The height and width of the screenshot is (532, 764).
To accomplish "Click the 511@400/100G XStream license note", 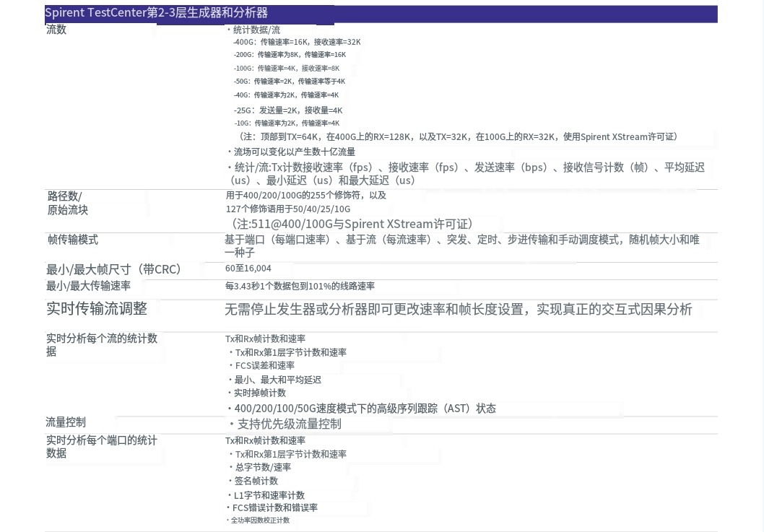I will [352, 224].
